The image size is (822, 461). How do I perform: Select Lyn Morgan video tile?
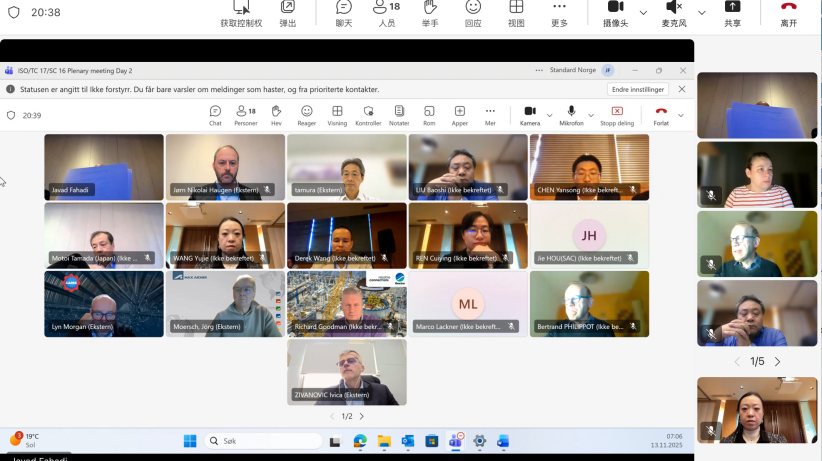coord(104,304)
